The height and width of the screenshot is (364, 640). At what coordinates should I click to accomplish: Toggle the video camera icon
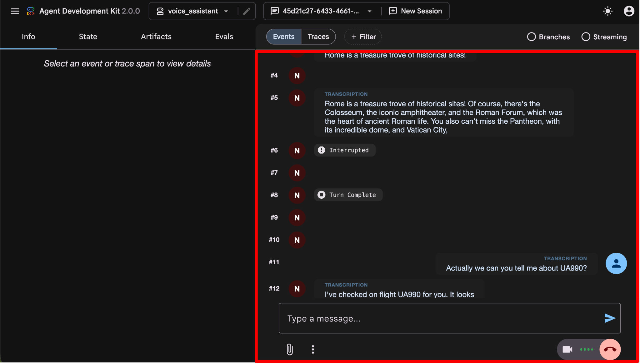pos(567,349)
